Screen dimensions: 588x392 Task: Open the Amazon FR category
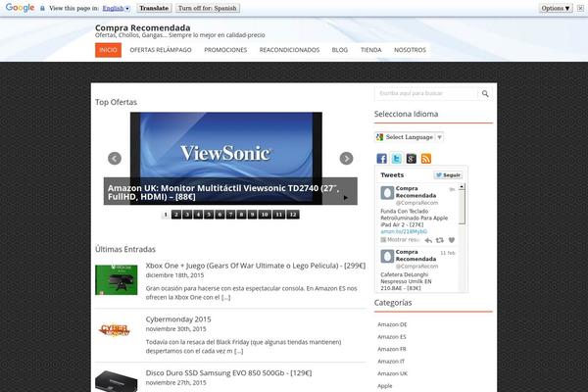[392, 349]
